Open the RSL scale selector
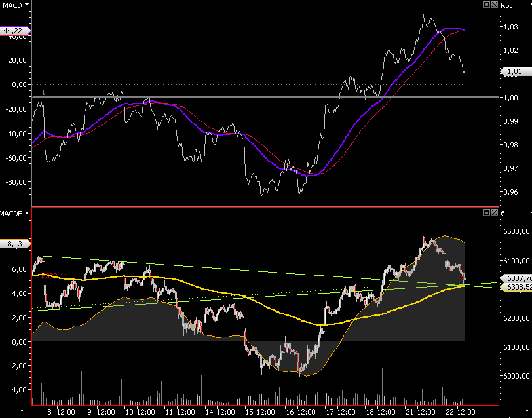 (x=506, y=5)
